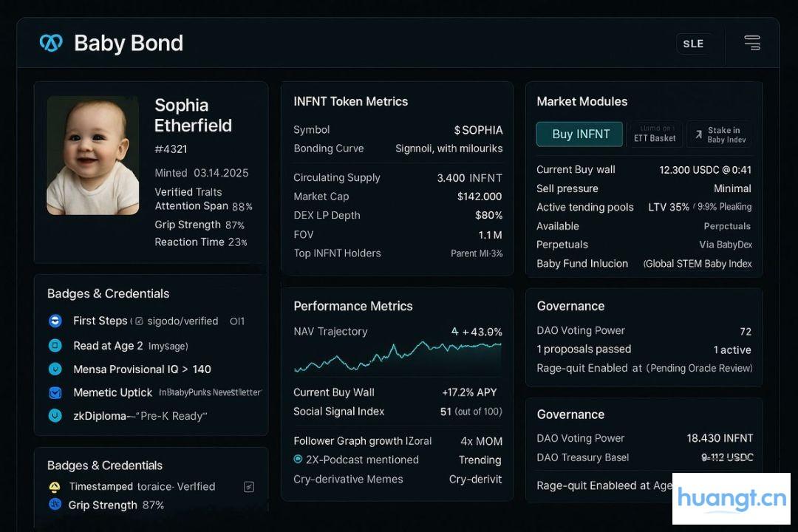The height and width of the screenshot is (532, 798).
Task: Click the NAV Trajectory chart
Action: pos(398,357)
